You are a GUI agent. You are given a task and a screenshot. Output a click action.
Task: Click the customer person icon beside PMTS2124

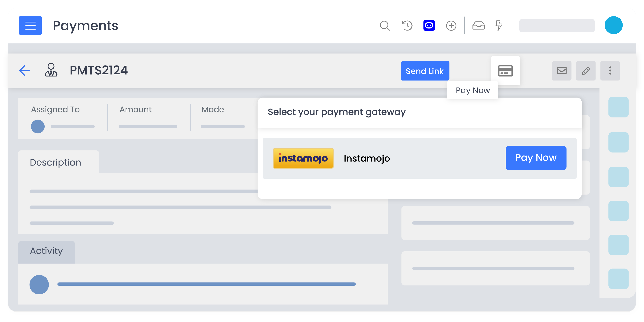coord(51,70)
